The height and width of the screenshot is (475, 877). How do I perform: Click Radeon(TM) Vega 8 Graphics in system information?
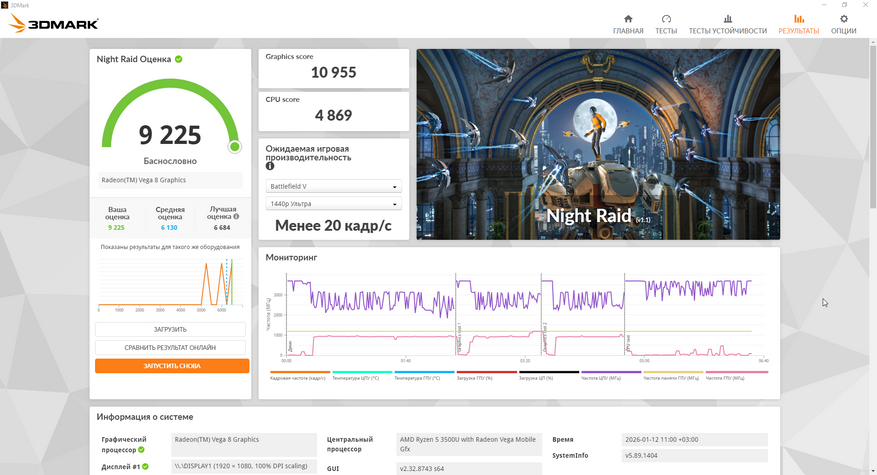pos(244,444)
